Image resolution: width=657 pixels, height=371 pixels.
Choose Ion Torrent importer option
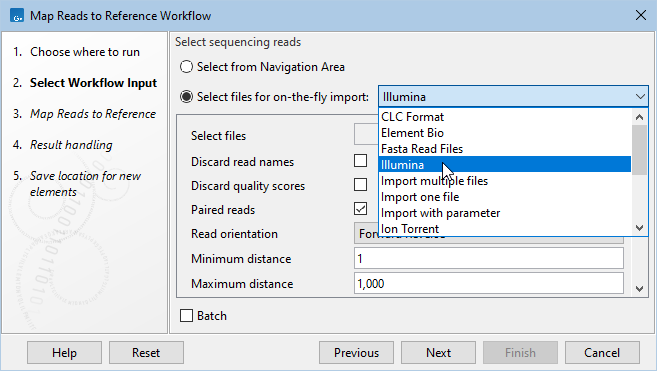pyautogui.click(x=505, y=228)
